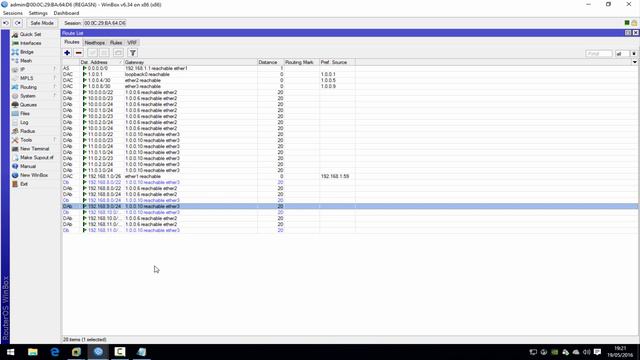Open the Dashboard menu
This screenshot has width=640, height=360.
[x=66, y=13]
